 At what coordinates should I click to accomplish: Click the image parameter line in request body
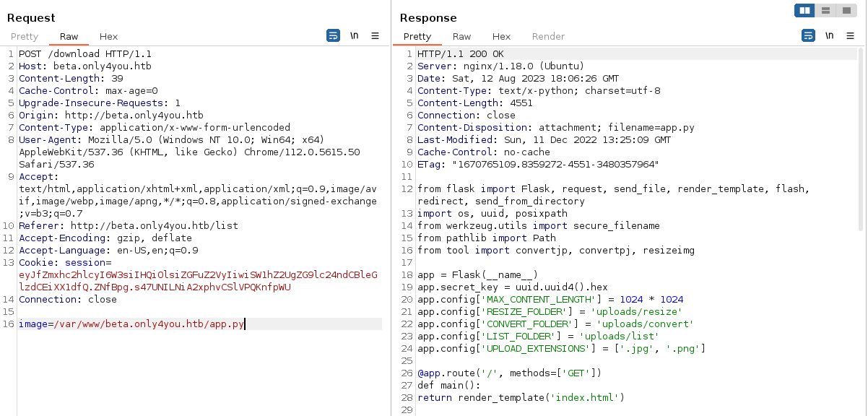coord(131,324)
